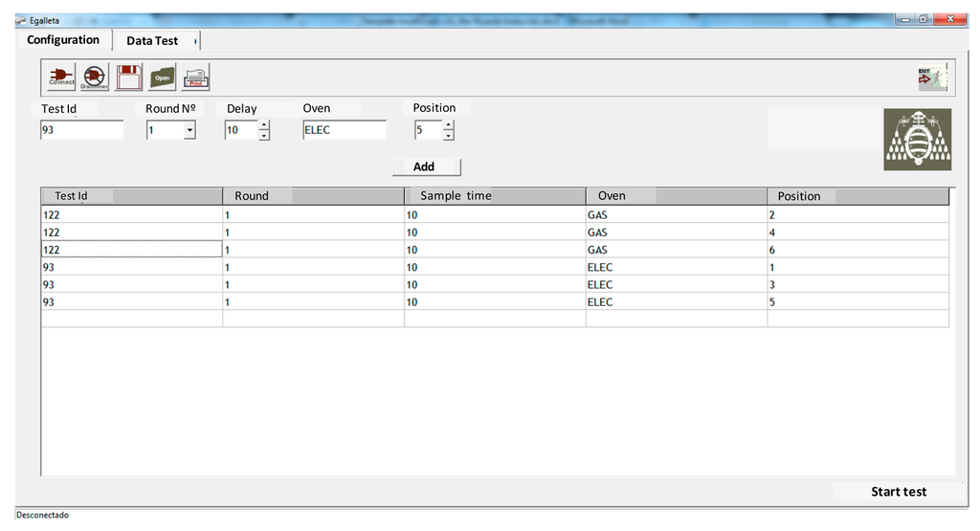Save configuration with the floppy disk icon
Viewport: 980px width, 531px height.
129,77
